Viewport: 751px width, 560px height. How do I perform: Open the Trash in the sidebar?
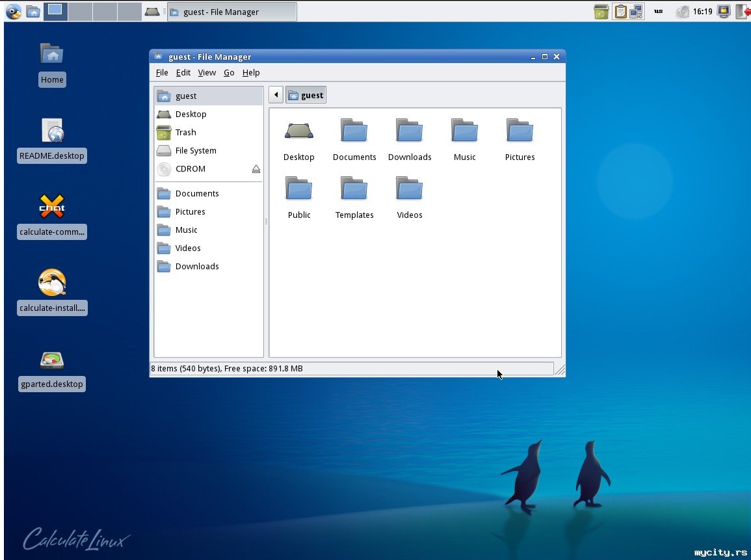pos(185,133)
